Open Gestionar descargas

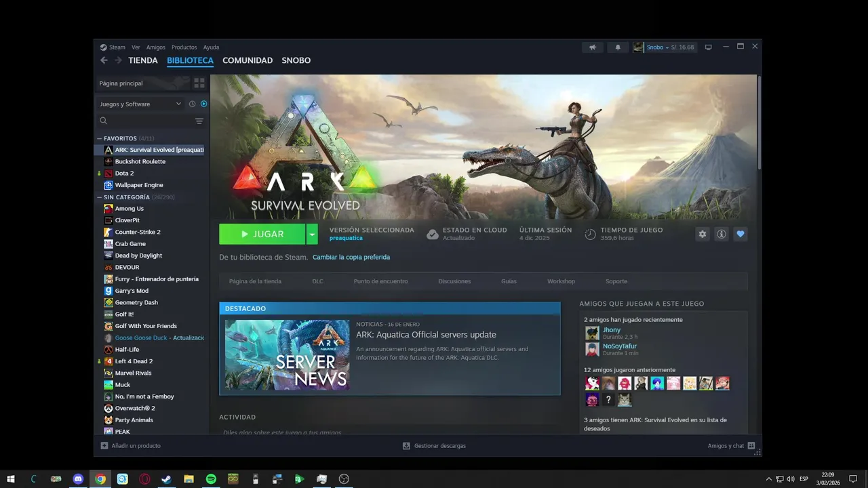click(434, 446)
